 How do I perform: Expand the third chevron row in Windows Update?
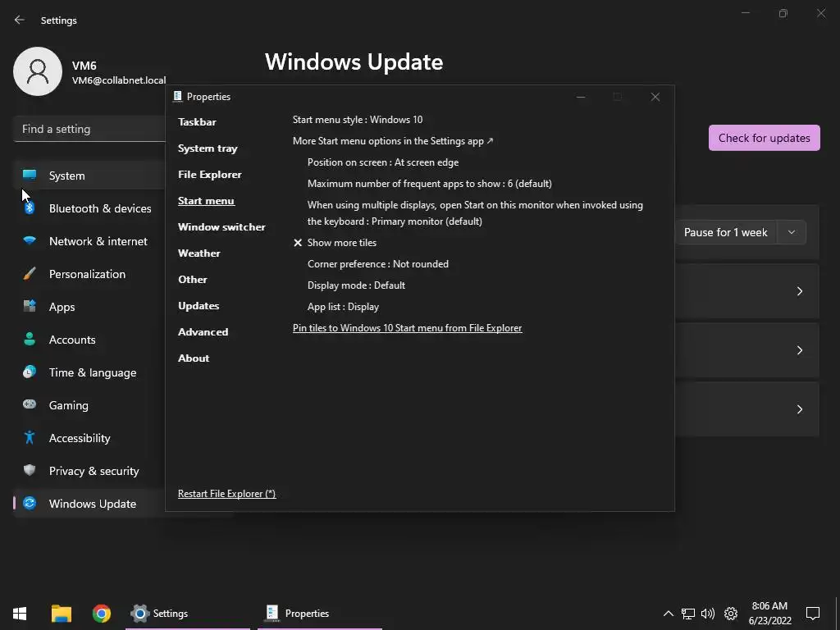[799, 409]
